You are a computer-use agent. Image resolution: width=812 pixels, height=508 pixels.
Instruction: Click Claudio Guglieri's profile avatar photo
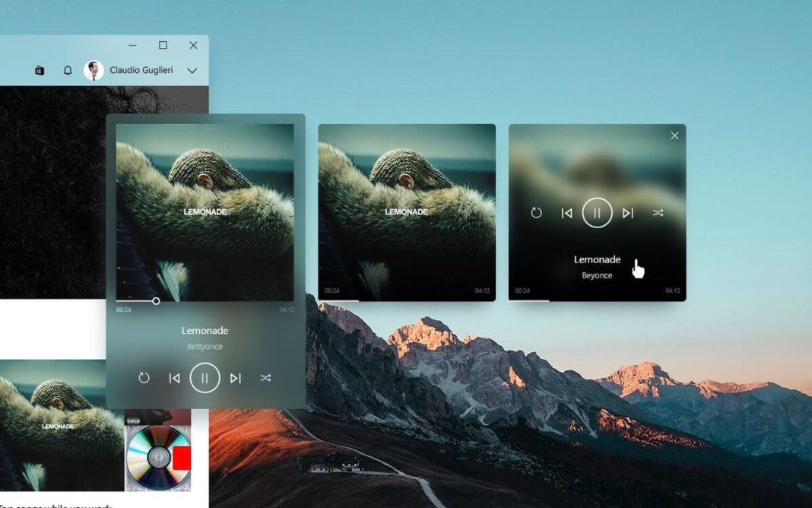coord(94,70)
